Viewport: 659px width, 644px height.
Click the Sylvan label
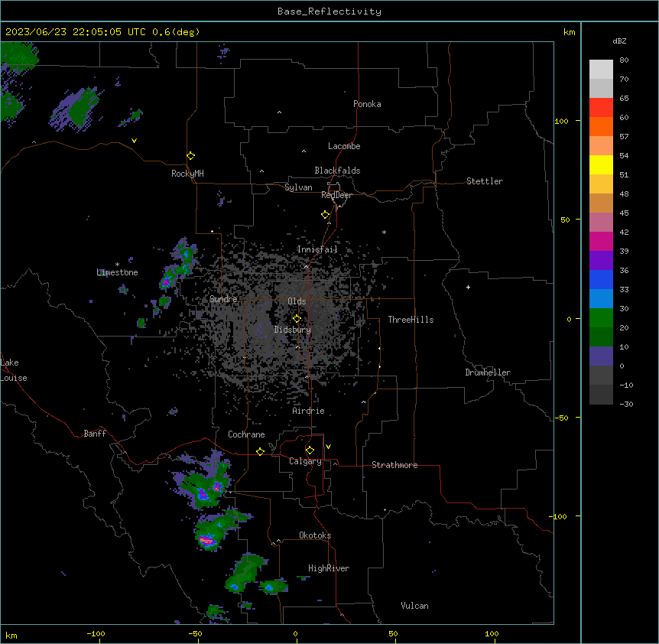[x=298, y=187]
